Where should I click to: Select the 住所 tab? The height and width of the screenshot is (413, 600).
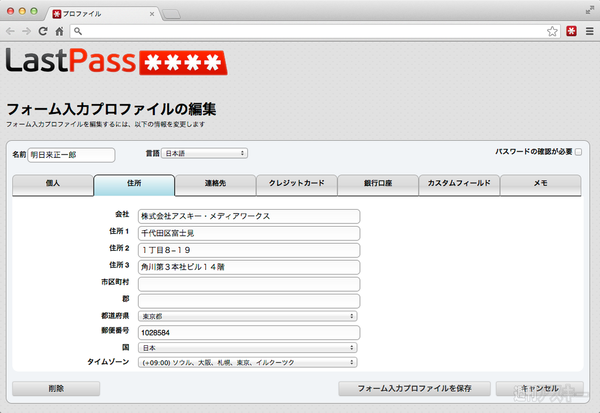[134, 185]
